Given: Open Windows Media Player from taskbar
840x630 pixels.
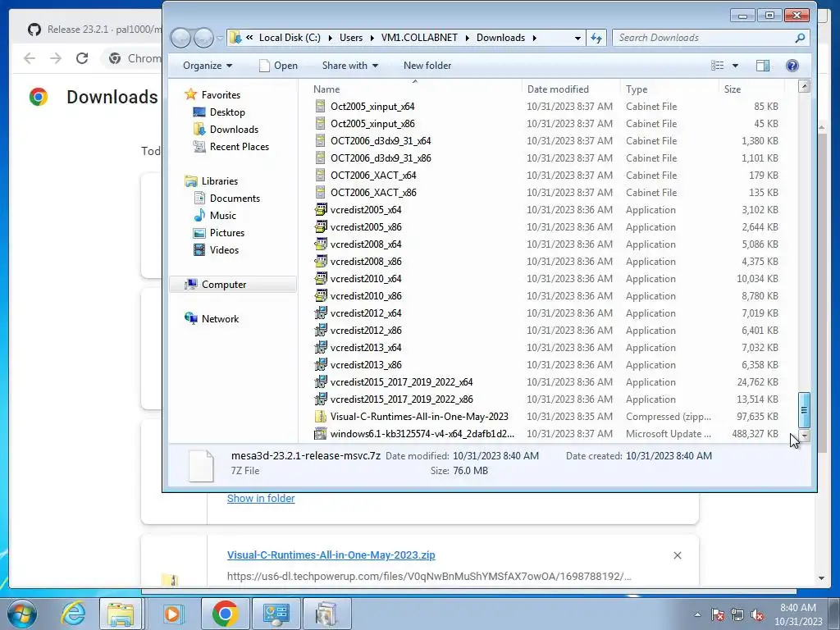Looking at the screenshot, I should pyautogui.click(x=172, y=614).
